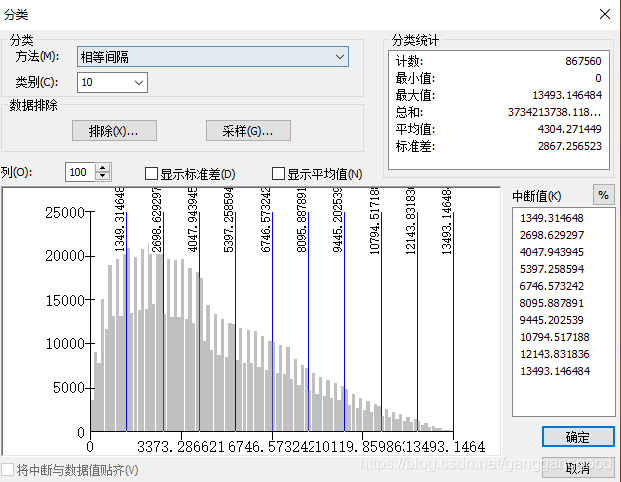Click the 平均值 value 4304.271449
The image size is (621, 482).
570,129
